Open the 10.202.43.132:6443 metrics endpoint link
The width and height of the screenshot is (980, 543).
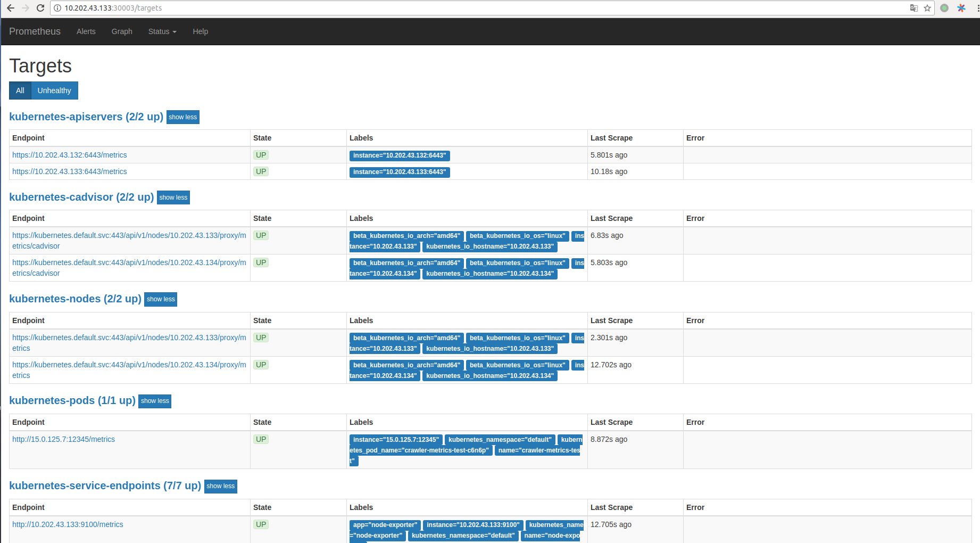[70, 155]
